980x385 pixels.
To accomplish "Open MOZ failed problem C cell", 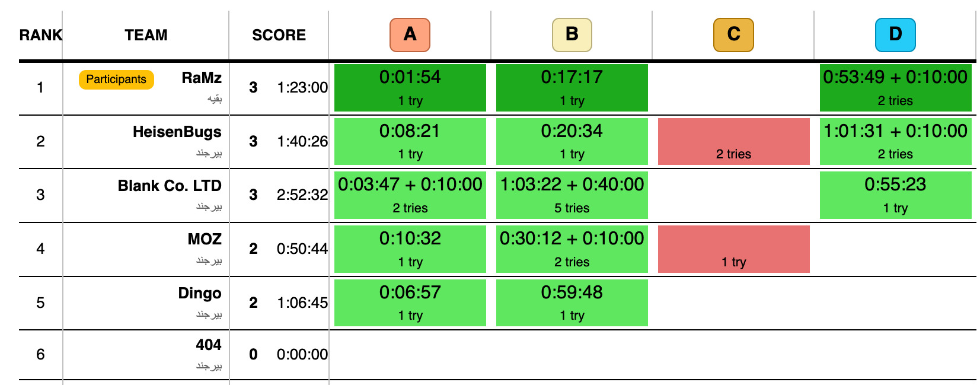I will (734, 249).
